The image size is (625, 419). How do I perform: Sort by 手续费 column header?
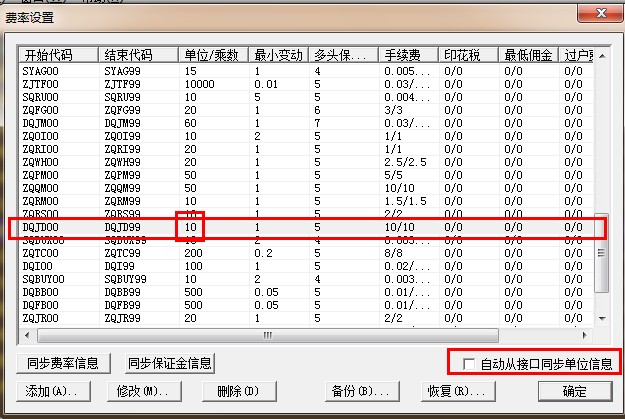click(x=409, y=55)
